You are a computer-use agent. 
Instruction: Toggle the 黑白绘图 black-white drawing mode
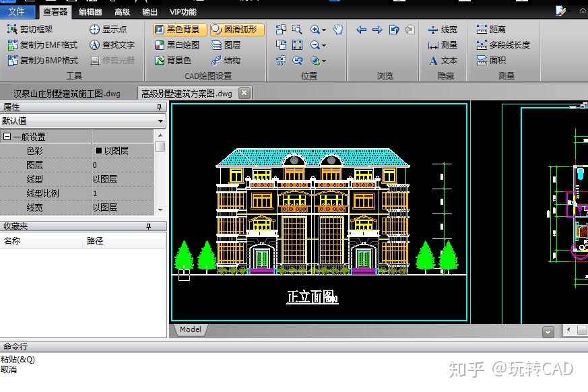pos(177,45)
